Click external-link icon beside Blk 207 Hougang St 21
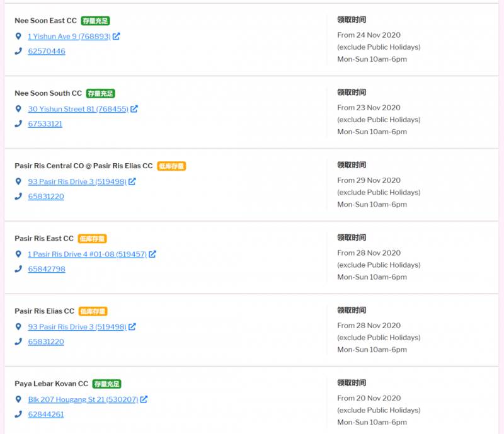504x434 pixels. tap(144, 399)
